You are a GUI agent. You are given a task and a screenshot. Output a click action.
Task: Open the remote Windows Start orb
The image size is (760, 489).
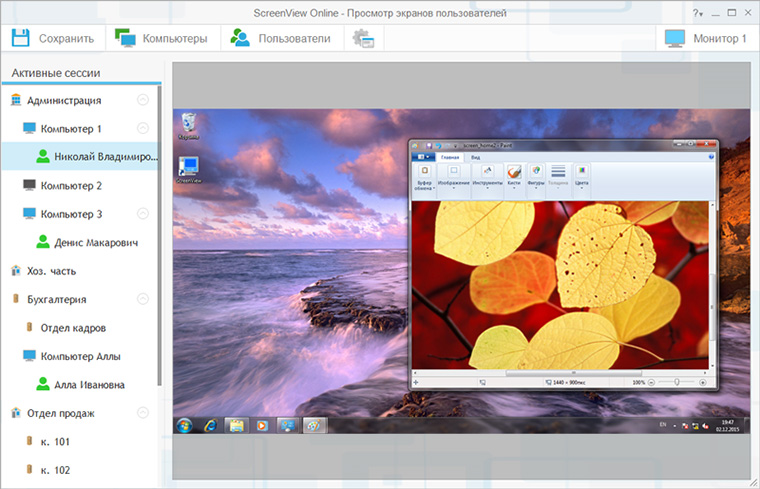click(x=184, y=426)
